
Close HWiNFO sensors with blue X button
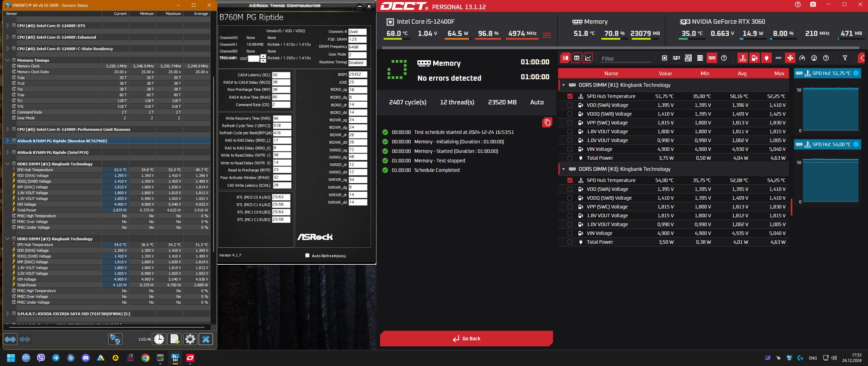click(206, 339)
